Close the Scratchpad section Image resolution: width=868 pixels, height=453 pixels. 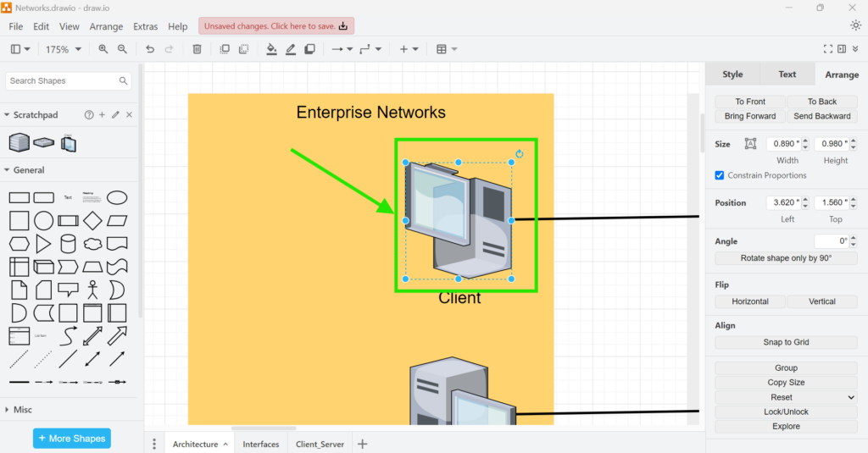tap(129, 114)
